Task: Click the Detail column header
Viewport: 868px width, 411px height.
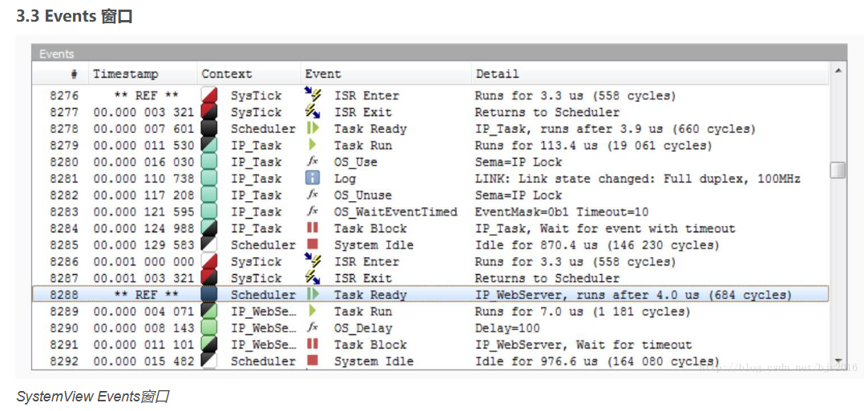Action: tap(650, 74)
